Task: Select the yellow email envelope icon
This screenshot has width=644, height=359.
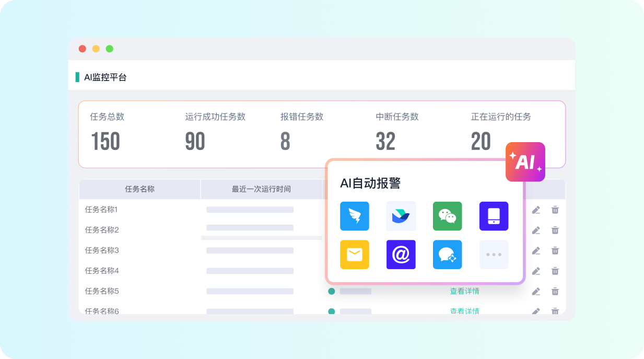Action: [x=354, y=254]
